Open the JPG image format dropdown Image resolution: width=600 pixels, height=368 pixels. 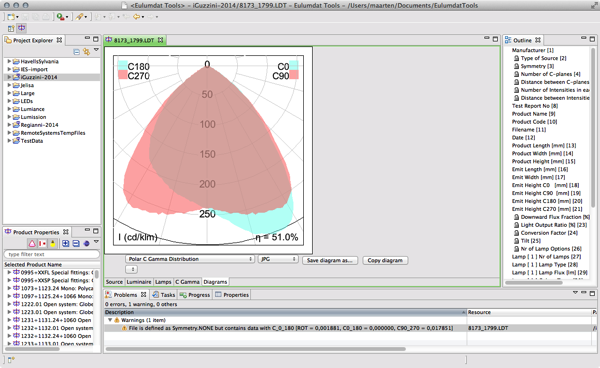click(x=278, y=259)
